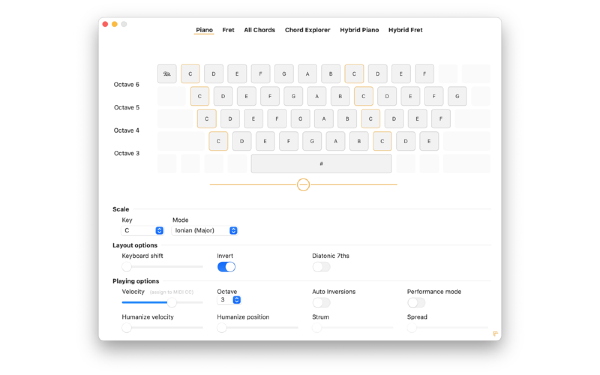Click the 'Octave 6' row label
The width and height of the screenshot is (600, 375).
click(x=126, y=85)
